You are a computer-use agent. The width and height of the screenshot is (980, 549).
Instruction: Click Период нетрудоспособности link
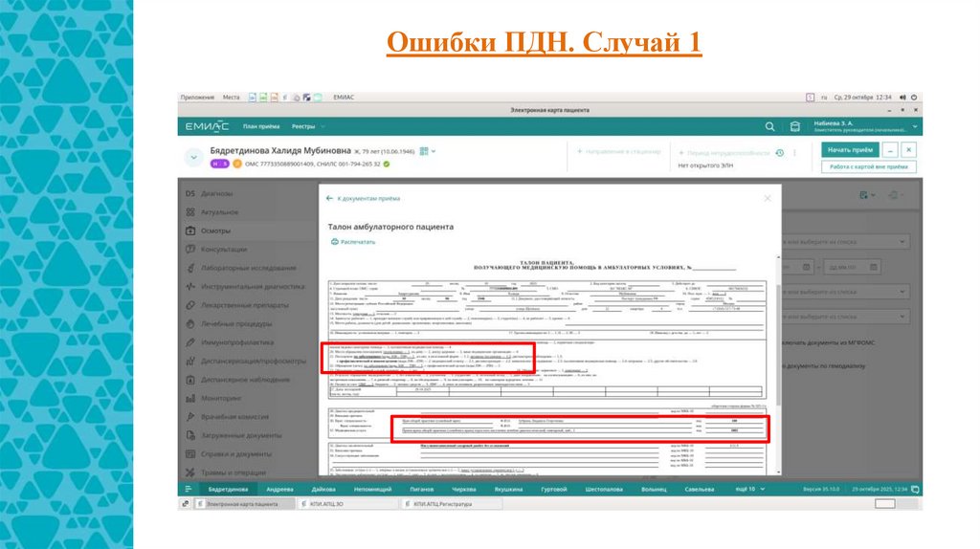[x=724, y=152]
